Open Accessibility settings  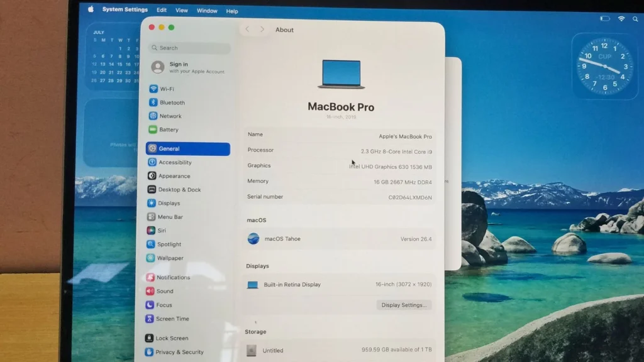click(x=170, y=162)
